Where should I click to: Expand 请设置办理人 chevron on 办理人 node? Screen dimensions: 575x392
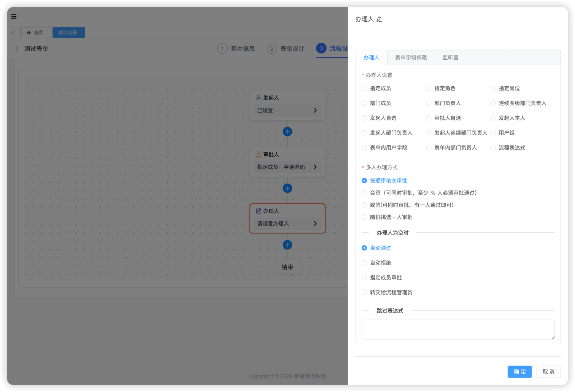click(x=315, y=224)
